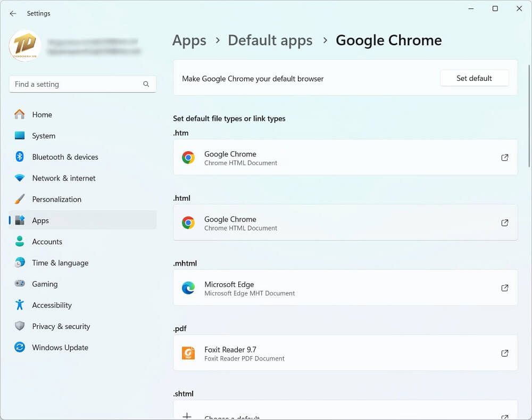This screenshot has height=420, width=532.
Task: Open external-link icon for the .mhtml default
Action: pyautogui.click(x=505, y=288)
